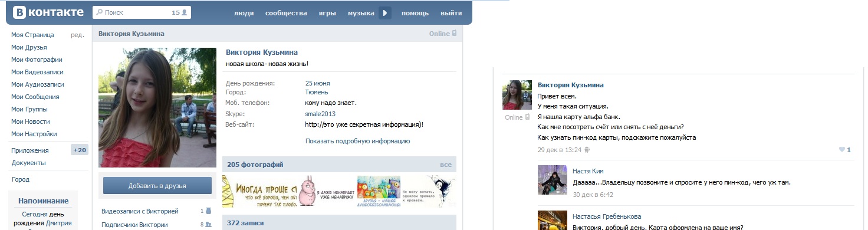This screenshot has width=868, height=230.
Task: Click the video count icon next to Видеозаписи
Action: click(209, 211)
